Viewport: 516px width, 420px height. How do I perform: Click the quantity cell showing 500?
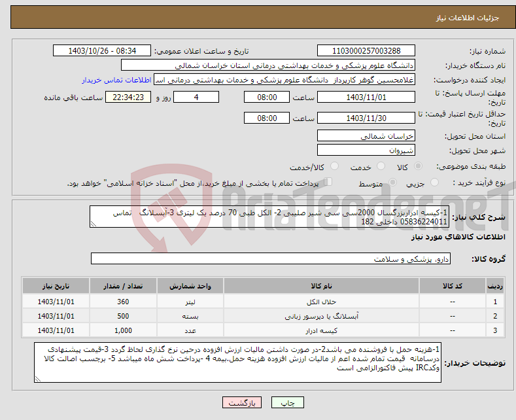[x=123, y=316]
